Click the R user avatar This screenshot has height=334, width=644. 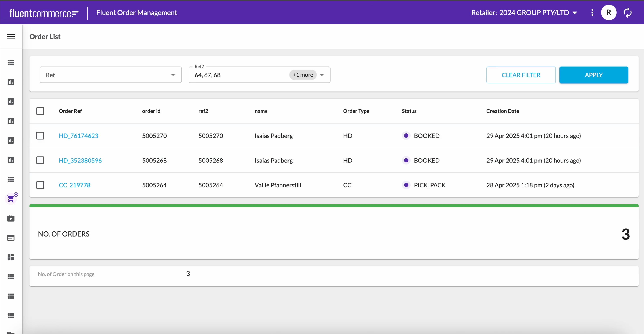[x=609, y=12]
